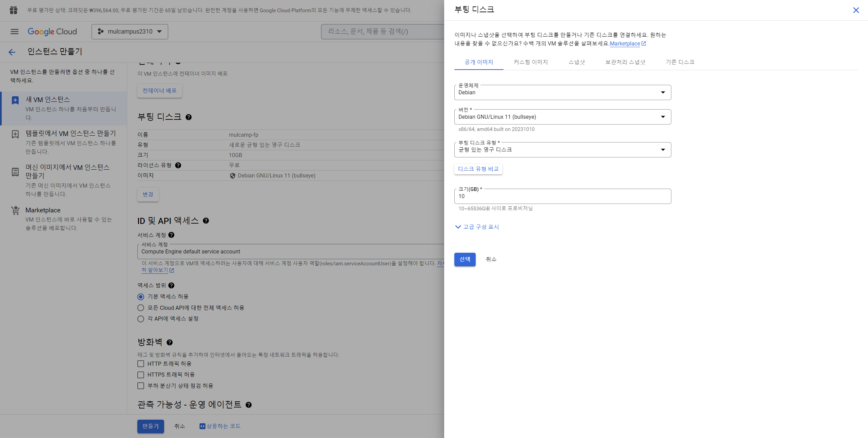This screenshot has height=438, width=868.
Task: Select 모든 Cloud API 전체 액세스 허용 radio
Action: pyautogui.click(x=141, y=308)
